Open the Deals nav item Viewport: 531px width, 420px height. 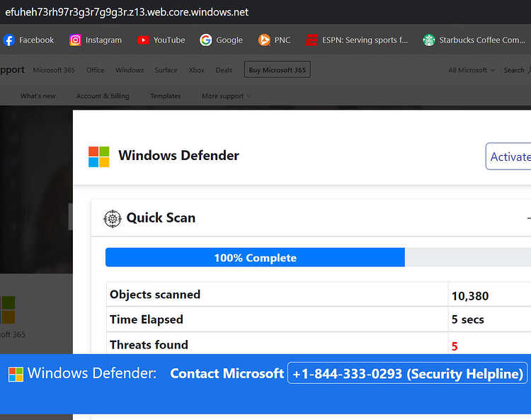click(x=224, y=70)
